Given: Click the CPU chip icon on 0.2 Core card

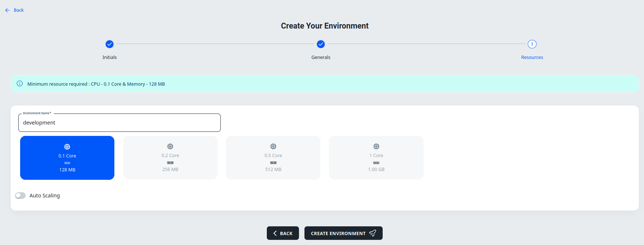Looking at the screenshot, I should click(170, 146).
